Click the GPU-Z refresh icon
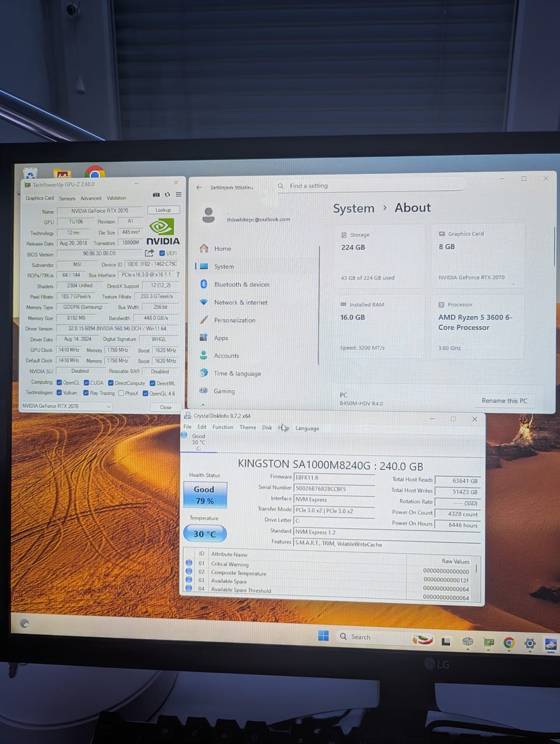This screenshot has height=744, width=560. 167,195
